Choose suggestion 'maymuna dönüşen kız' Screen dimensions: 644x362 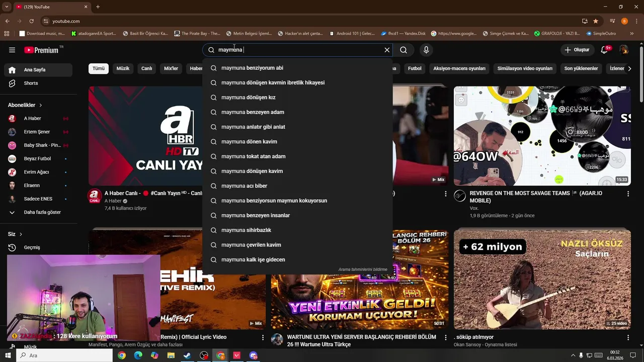(297, 98)
